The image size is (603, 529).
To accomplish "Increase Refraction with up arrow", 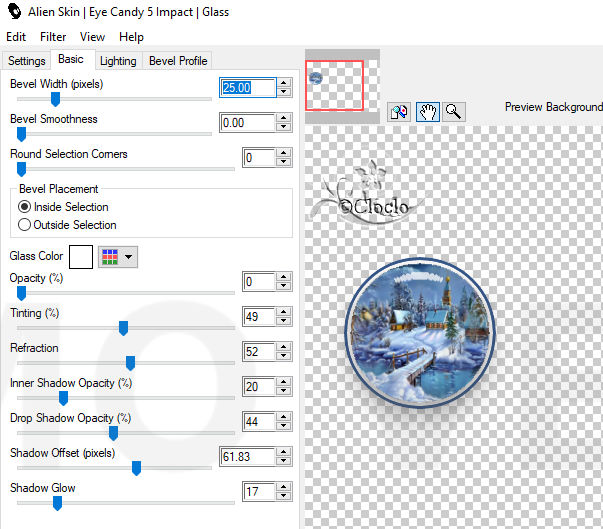I will tap(284, 346).
